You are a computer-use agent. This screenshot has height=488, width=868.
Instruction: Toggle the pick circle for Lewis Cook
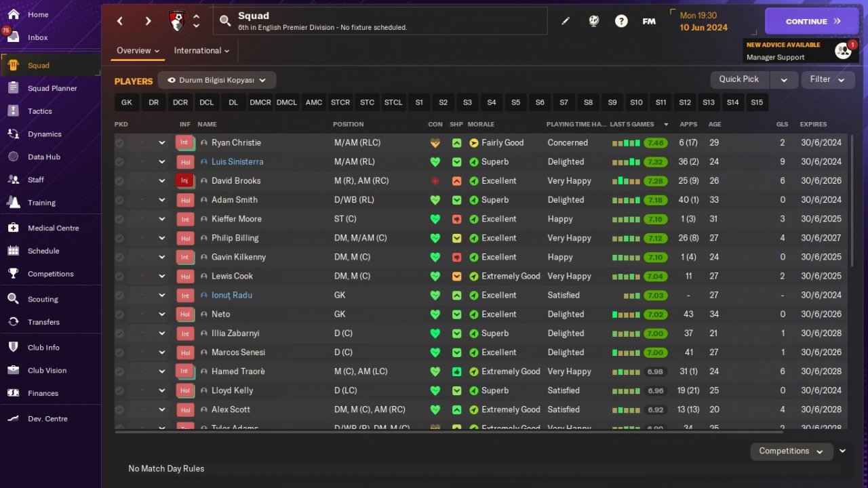119,276
